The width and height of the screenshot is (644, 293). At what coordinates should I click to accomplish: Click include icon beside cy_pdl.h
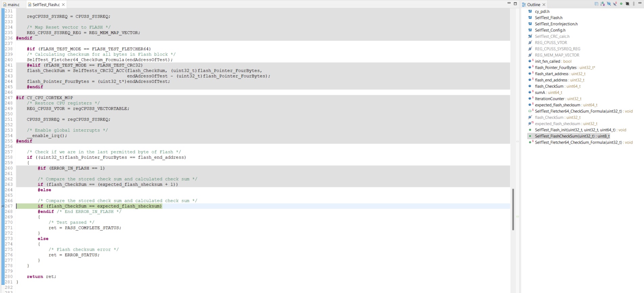coord(530,12)
